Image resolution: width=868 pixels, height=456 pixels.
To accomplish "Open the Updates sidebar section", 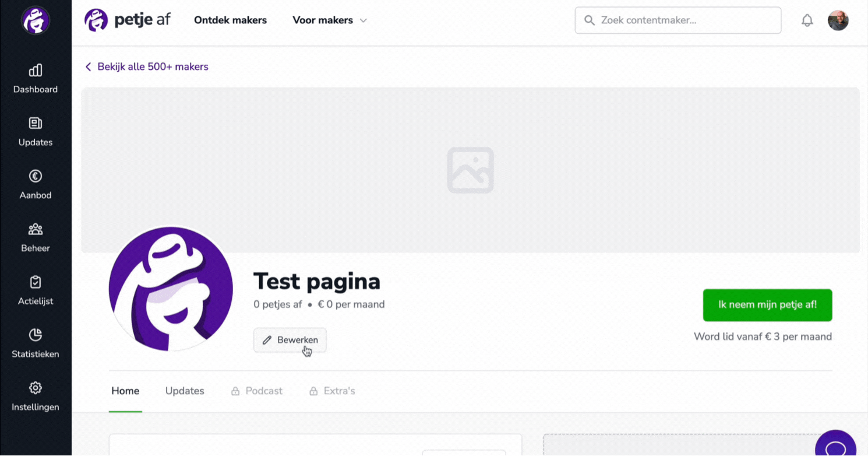I will (36, 132).
